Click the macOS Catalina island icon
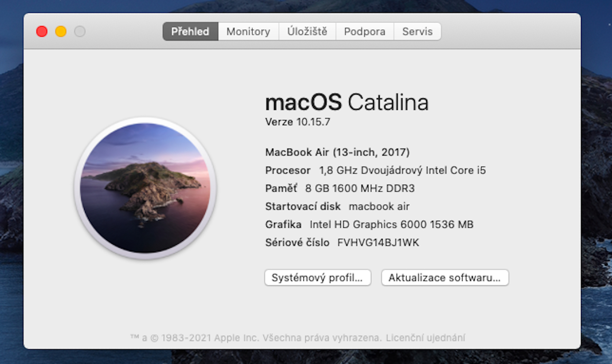612x364 pixels. coord(145,188)
